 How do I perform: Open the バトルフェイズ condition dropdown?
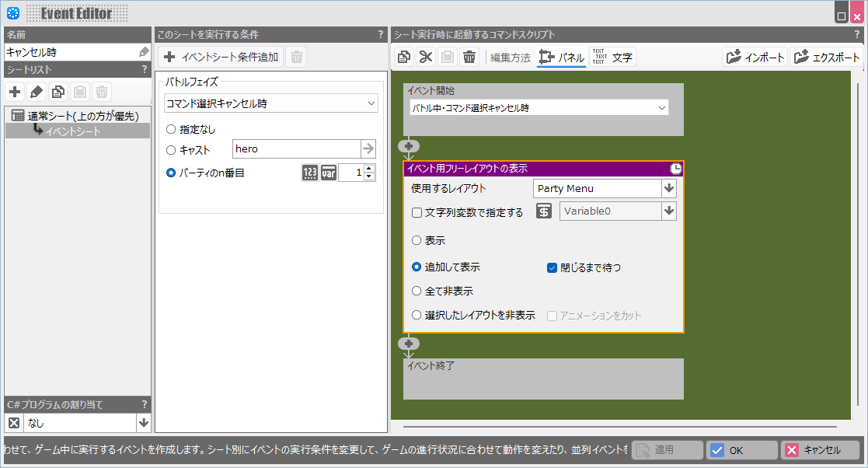270,103
